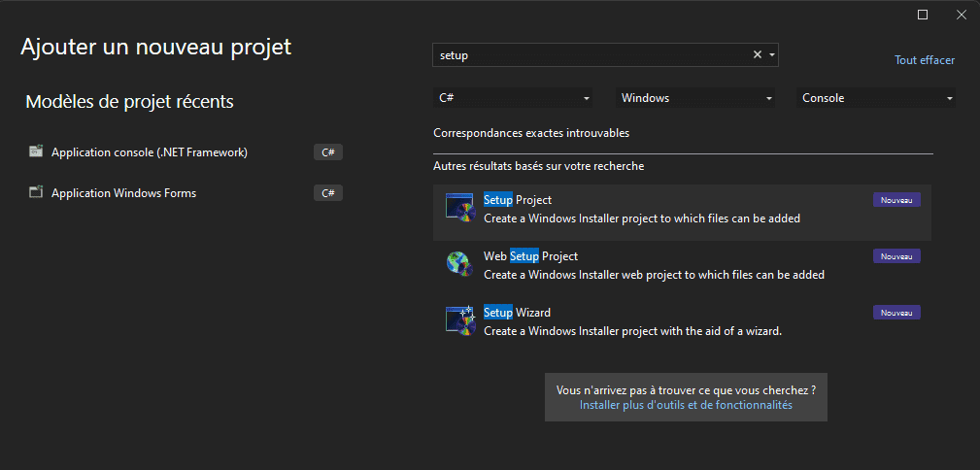The width and height of the screenshot is (980, 470).
Task: Click the Application Windows Forms icon
Action: point(36,192)
